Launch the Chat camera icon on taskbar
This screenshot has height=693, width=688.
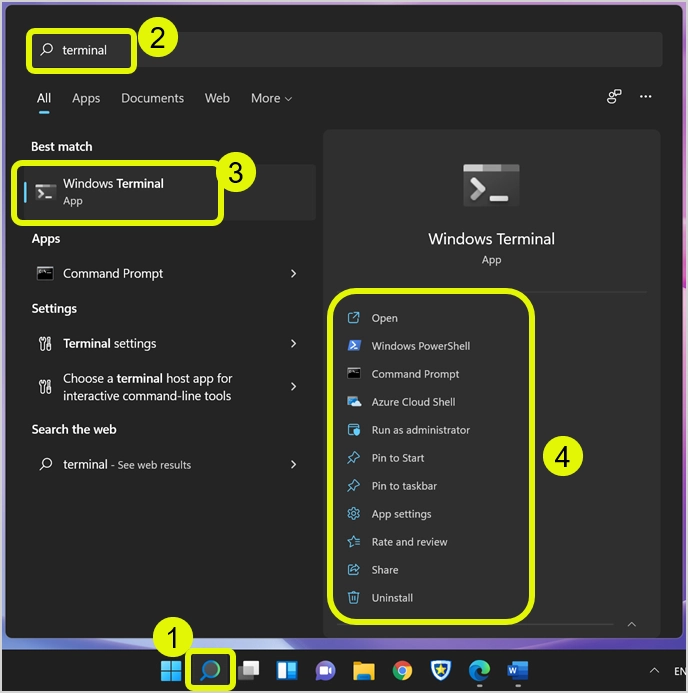pyautogui.click(x=325, y=671)
